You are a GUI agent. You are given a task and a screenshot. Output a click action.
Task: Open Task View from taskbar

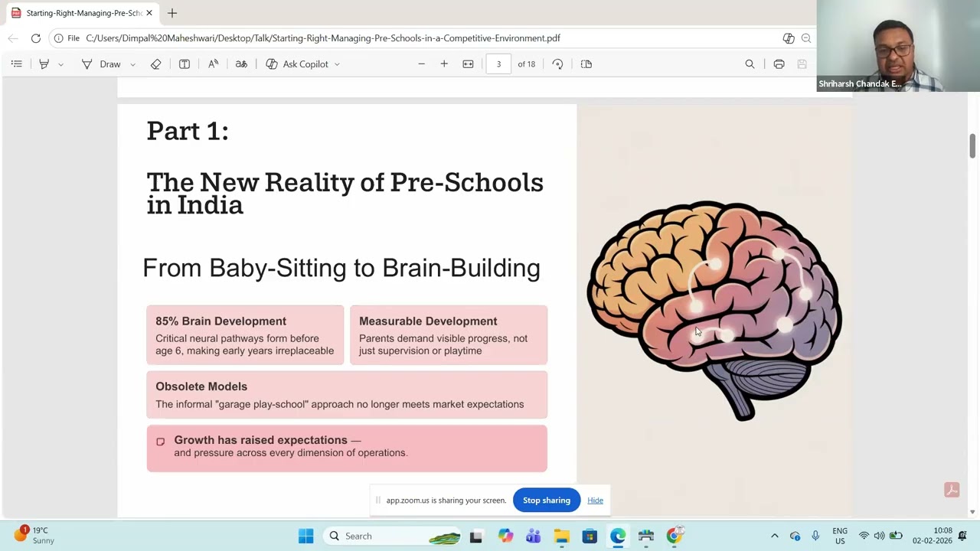pyautogui.click(x=475, y=536)
